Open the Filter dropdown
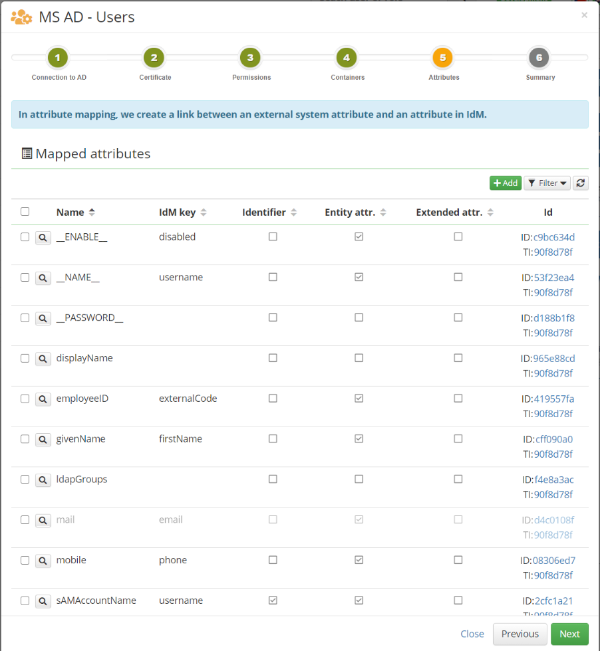The image size is (600, 651). (547, 183)
